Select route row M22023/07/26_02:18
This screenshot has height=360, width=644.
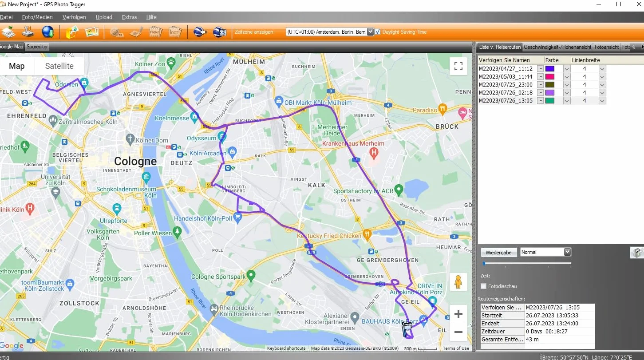pos(506,93)
